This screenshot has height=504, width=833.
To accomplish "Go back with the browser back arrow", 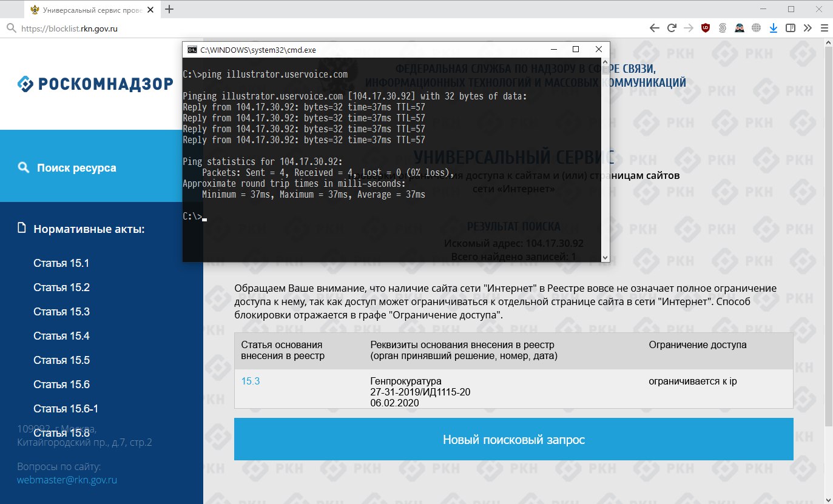I will (654, 28).
